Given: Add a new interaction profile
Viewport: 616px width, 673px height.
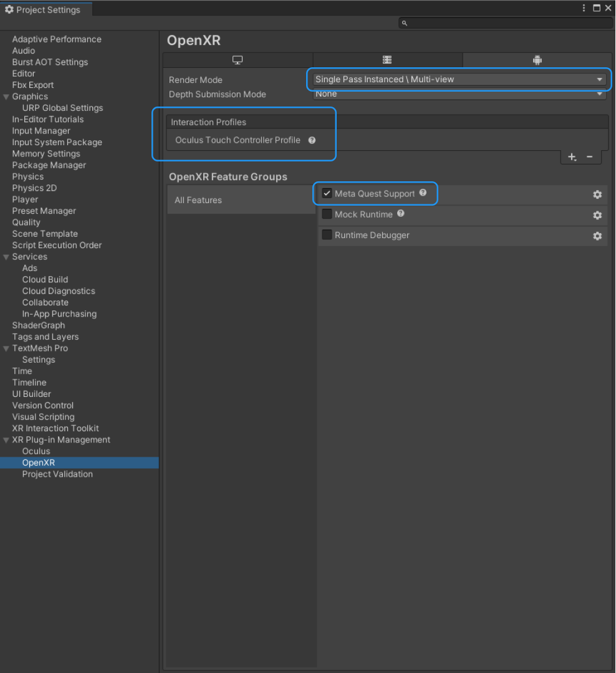Looking at the screenshot, I should coord(572,157).
